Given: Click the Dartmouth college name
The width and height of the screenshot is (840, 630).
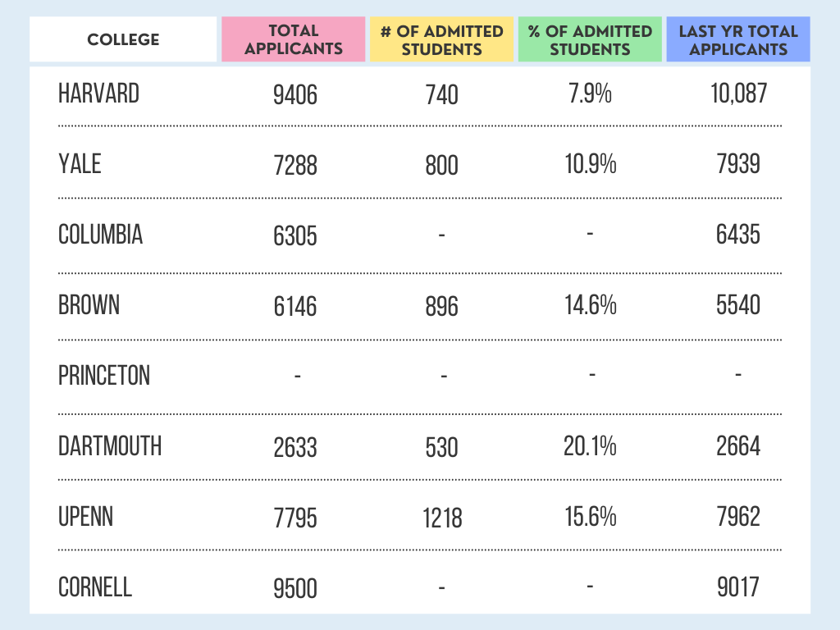Looking at the screenshot, I should (x=110, y=446).
